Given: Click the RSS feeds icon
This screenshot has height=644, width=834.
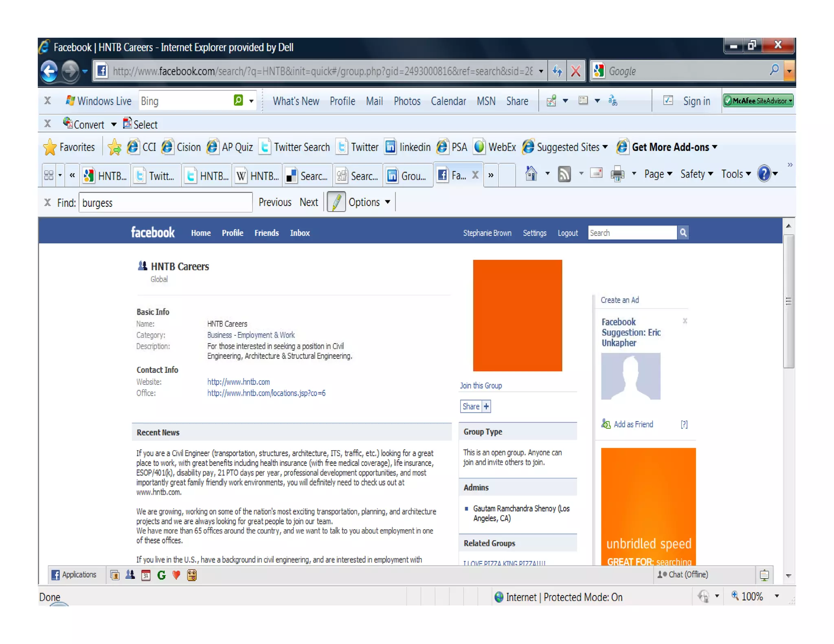Looking at the screenshot, I should [564, 174].
